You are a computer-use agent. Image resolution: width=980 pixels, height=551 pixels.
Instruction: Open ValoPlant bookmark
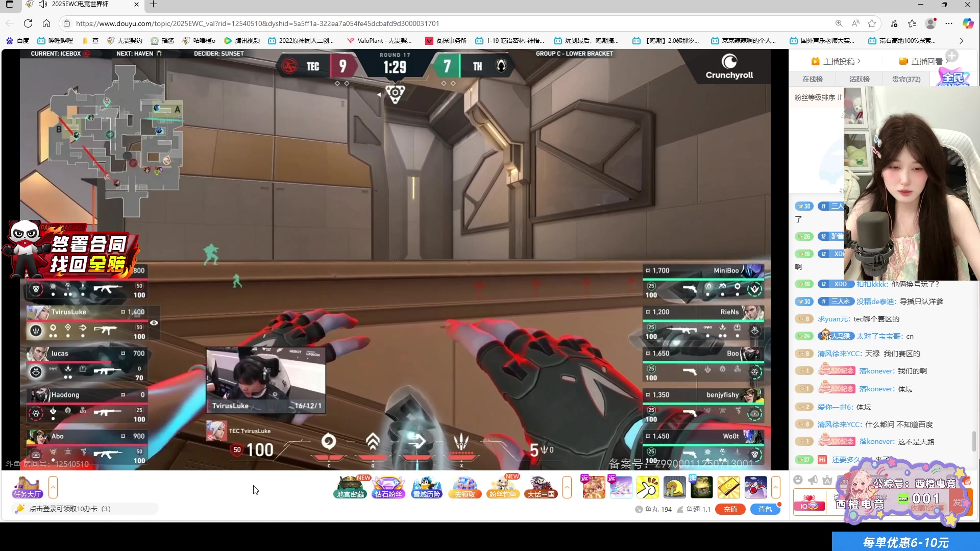(x=379, y=41)
